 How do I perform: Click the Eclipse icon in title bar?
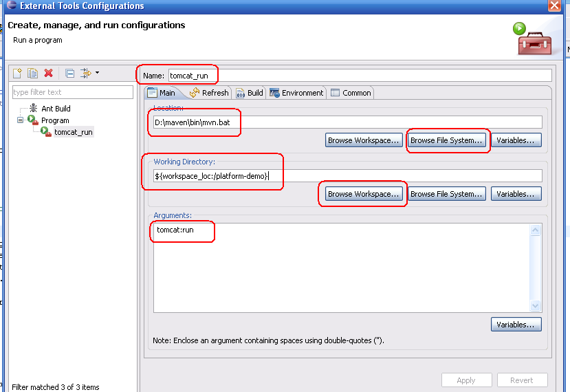click(12, 5)
